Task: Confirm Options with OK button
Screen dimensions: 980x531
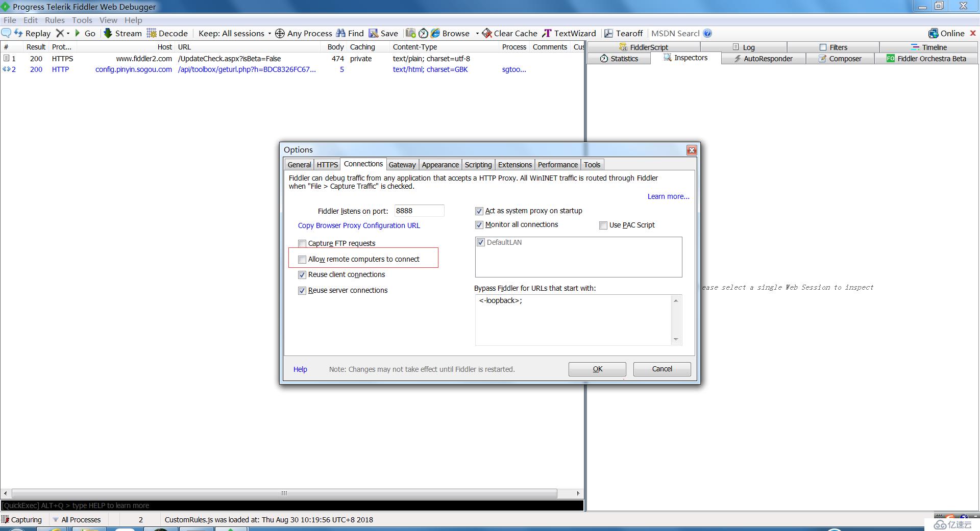Action: click(597, 369)
